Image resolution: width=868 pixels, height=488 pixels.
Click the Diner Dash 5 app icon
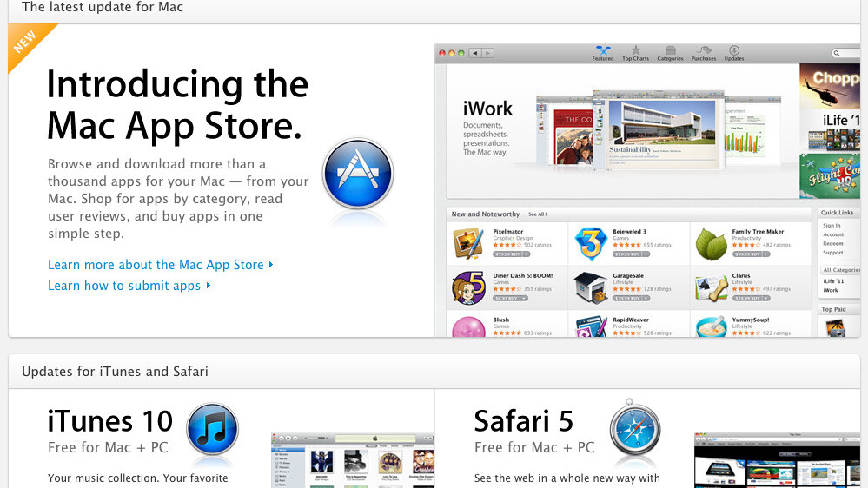(467, 287)
